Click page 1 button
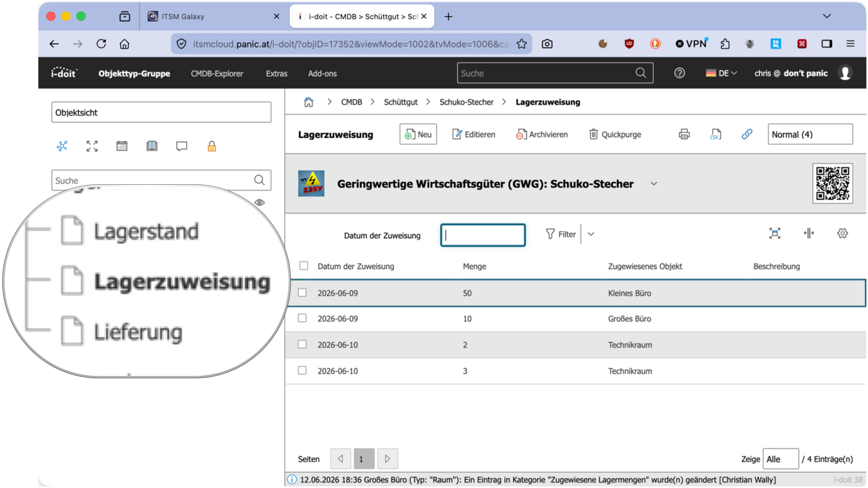 click(x=364, y=459)
